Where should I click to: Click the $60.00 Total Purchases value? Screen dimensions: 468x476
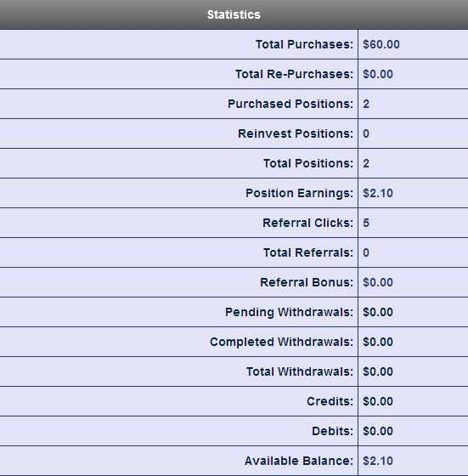pyautogui.click(x=381, y=44)
